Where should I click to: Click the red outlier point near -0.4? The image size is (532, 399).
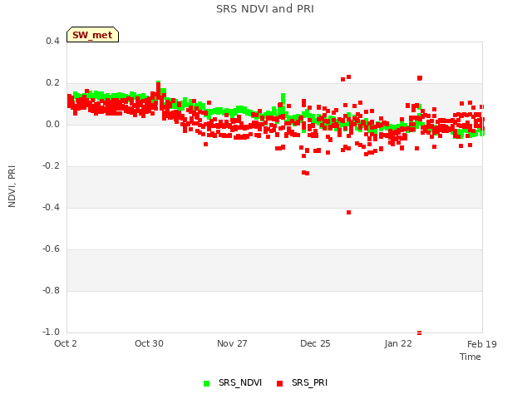coord(349,213)
